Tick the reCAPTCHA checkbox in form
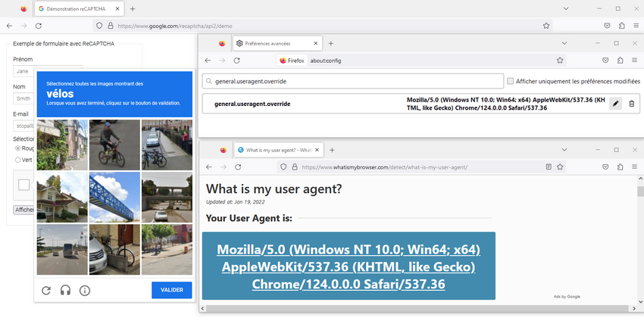This screenshot has height=327, width=644. (23, 185)
